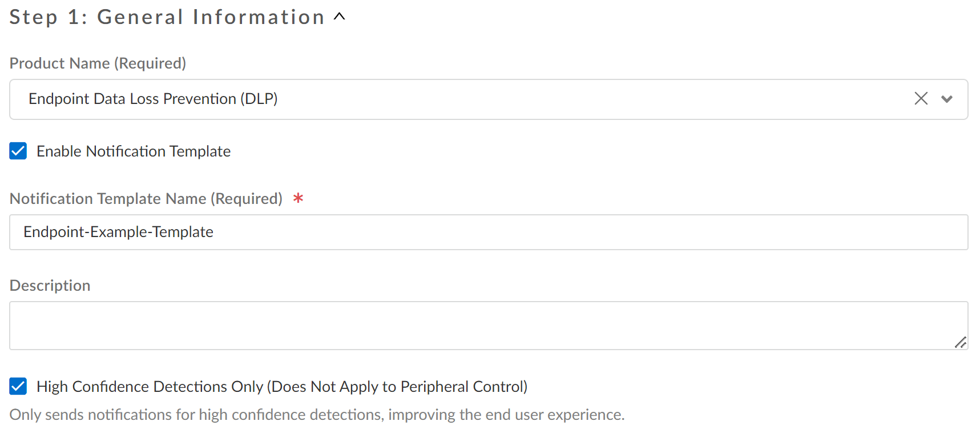Click the red required asterisk icon
This screenshot has width=980, height=433.
(298, 198)
